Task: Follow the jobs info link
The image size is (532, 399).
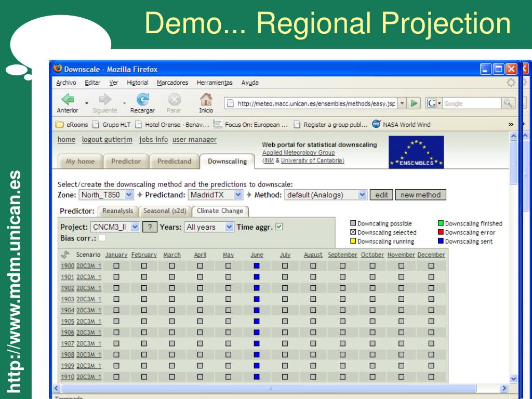Action: coord(153,139)
